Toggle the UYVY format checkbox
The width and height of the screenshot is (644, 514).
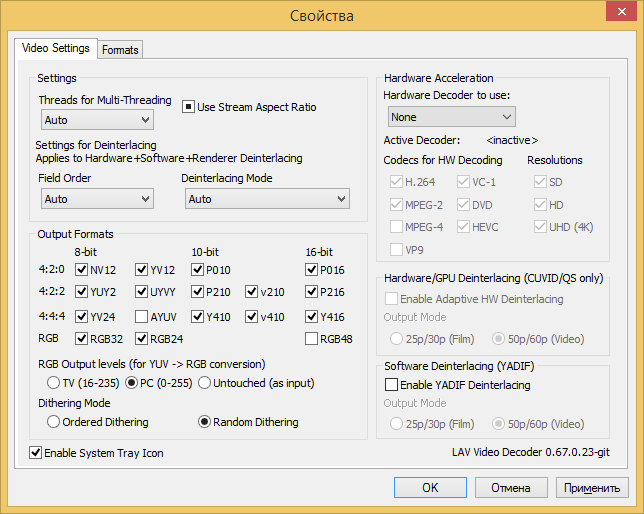(141, 292)
